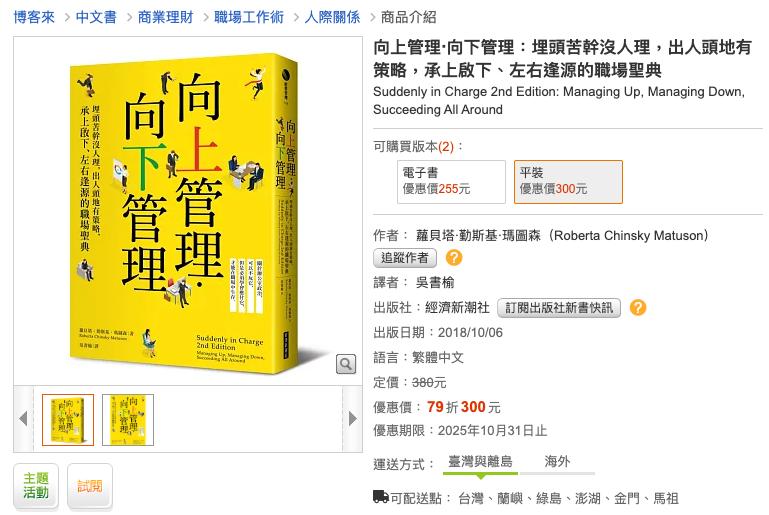Viewport: 769px width, 515px height.
Task: Select the 電子書 version at 255元
Action: click(451, 181)
